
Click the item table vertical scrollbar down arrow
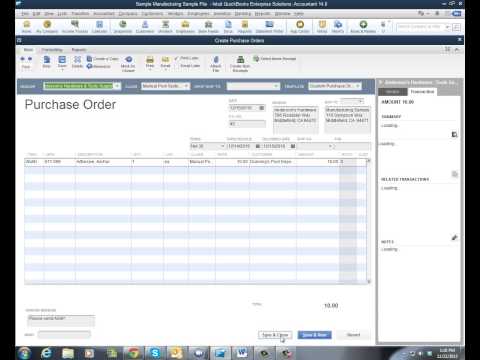tap(369, 282)
